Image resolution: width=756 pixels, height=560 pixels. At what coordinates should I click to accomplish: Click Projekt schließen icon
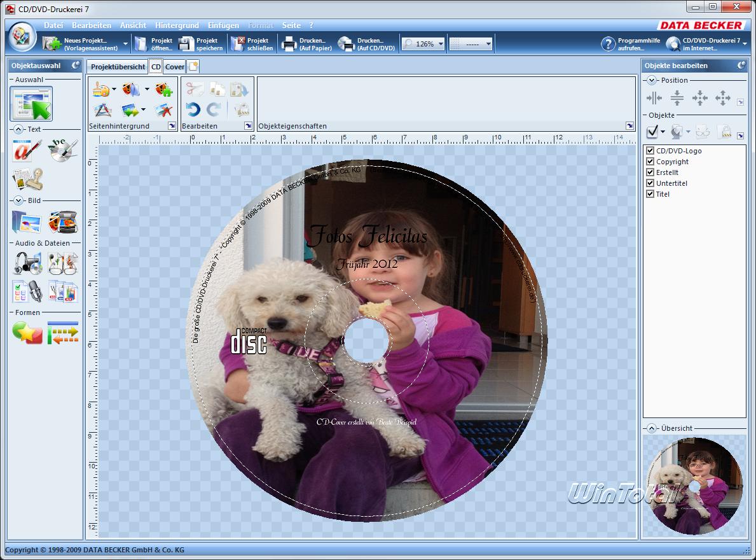coord(237,44)
